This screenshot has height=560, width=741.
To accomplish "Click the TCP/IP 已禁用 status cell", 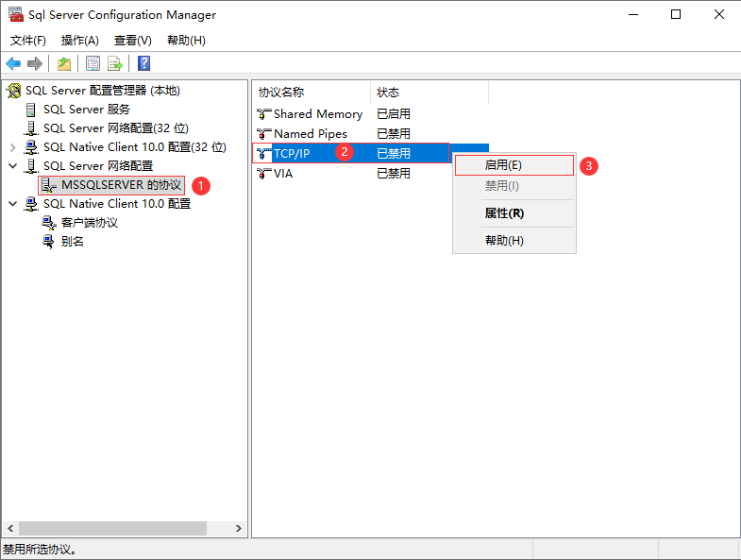I will pyautogui.click(x=394, y=154).
